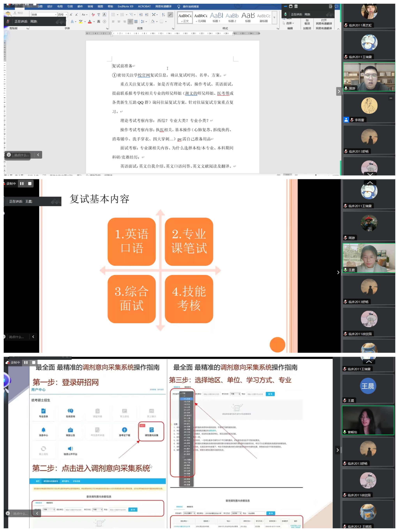
Task: Pause recording above 复试基本内容 slide
Action: (x=22, y=184)
